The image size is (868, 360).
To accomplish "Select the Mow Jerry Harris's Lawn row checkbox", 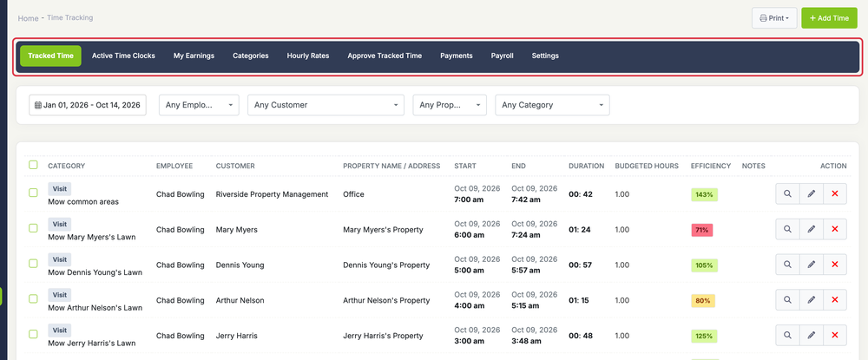I will point(33,334).
